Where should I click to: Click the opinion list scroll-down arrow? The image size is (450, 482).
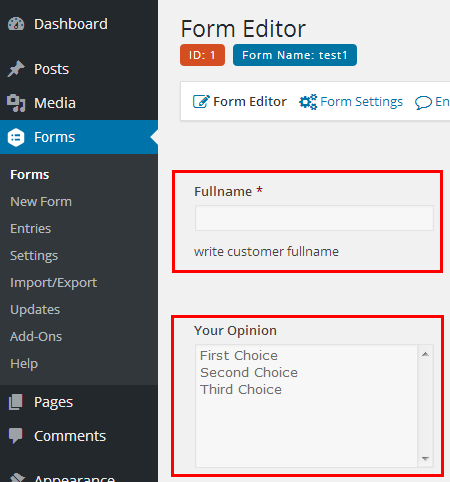(x=425, y=459)
